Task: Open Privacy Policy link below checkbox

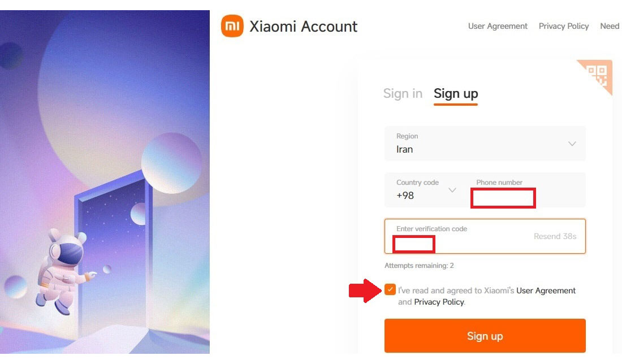Action: tap(439, 302)
